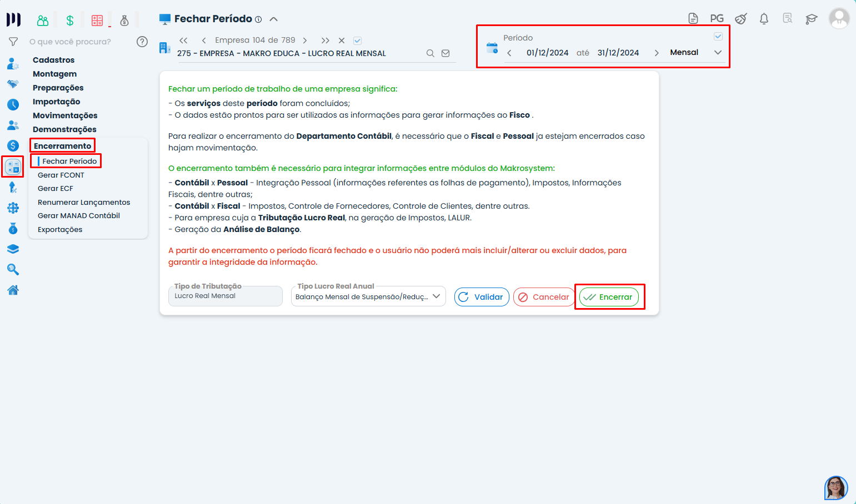
Task: Open the notifications bell
Action: (764, 18)
